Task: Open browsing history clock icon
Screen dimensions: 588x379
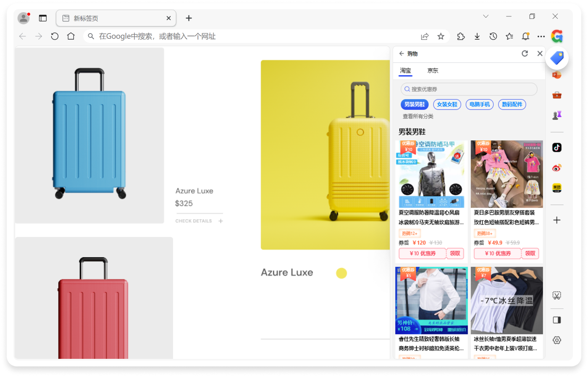Action: tap(493, 37)
